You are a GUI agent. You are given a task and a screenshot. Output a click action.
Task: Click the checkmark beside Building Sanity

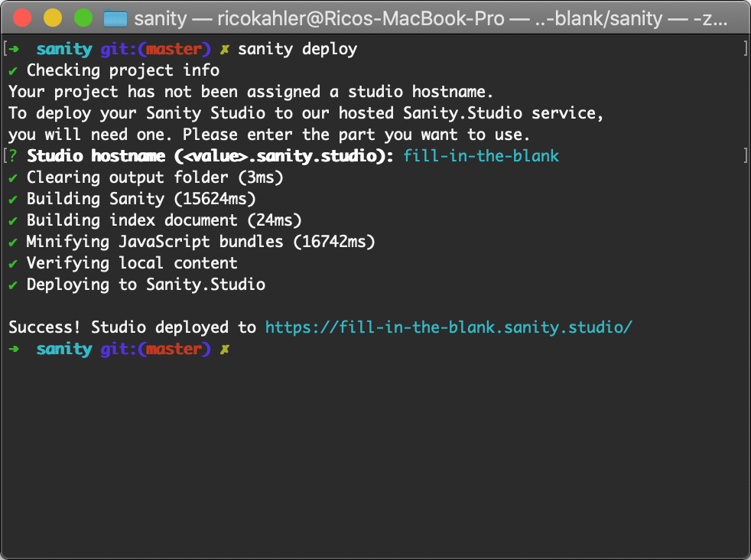click(13, 199)
